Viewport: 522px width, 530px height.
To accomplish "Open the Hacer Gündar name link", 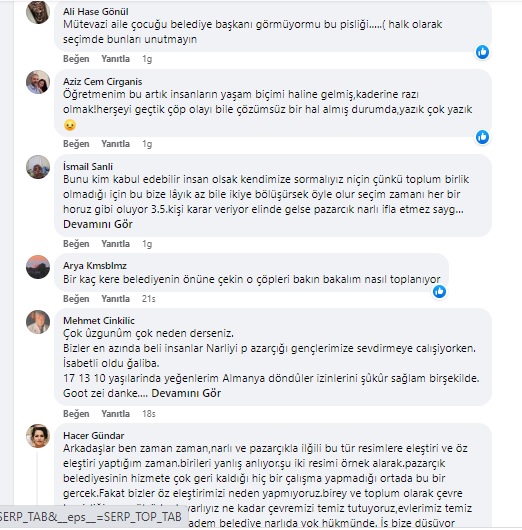I will (94, 435).
